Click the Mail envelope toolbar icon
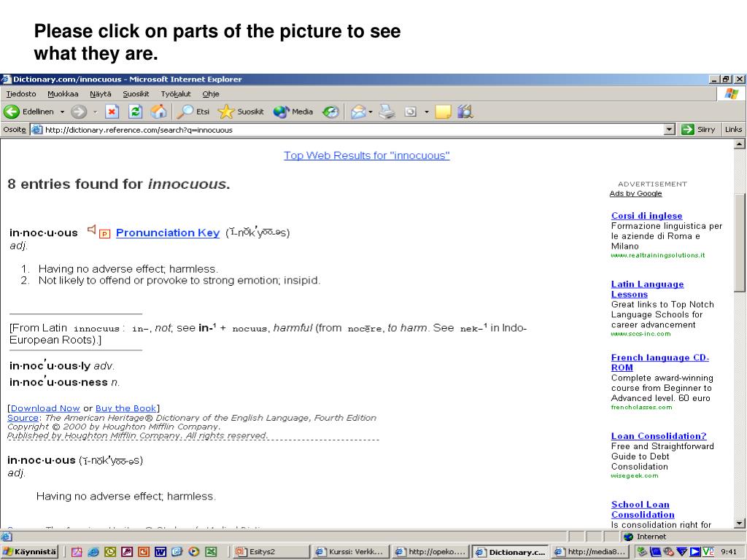 click(x=358, y=112)
